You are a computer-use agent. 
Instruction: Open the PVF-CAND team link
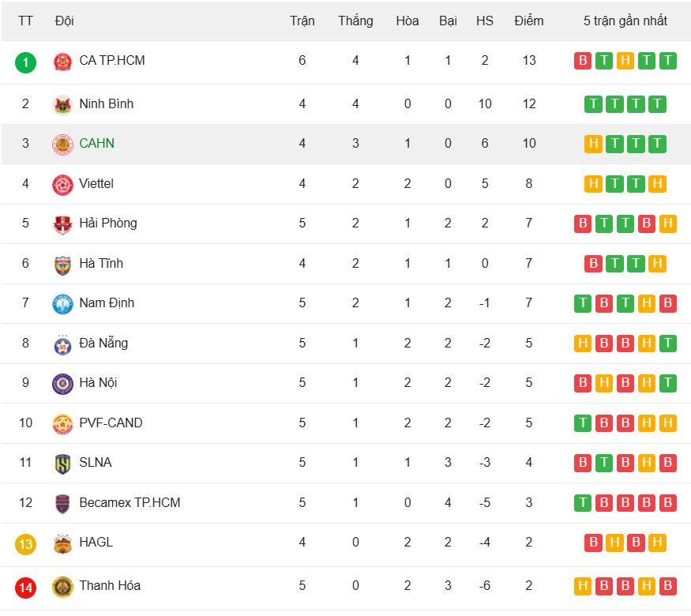(111, 423)
